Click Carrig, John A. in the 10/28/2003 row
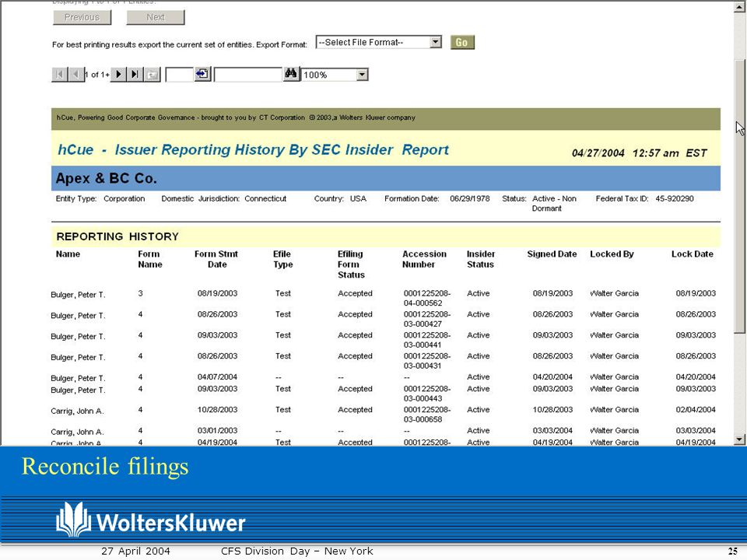The image size is (747, 560). (x=77, y=411)
